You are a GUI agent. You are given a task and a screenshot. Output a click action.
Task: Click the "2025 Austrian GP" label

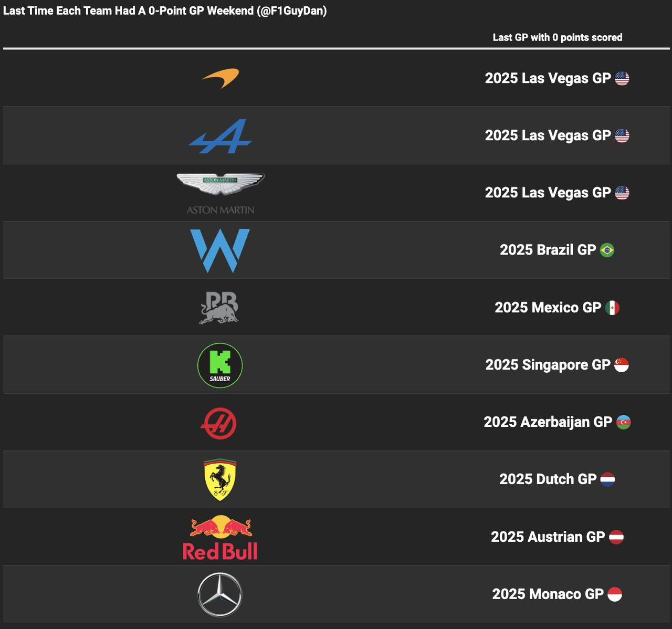548,537
